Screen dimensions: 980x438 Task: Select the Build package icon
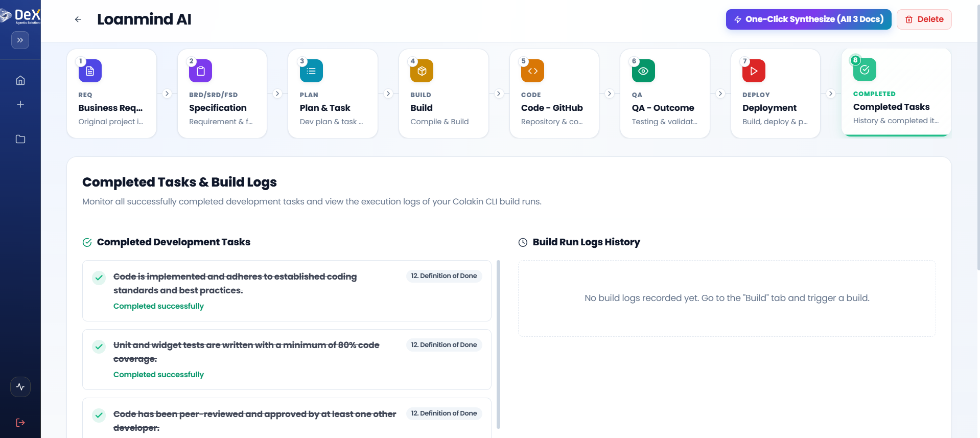click(x=422, y=71)
